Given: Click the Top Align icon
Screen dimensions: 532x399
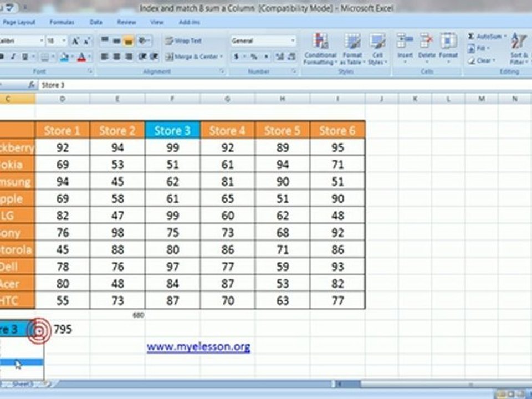Looking at the screenshot, I should pos(105,41).
